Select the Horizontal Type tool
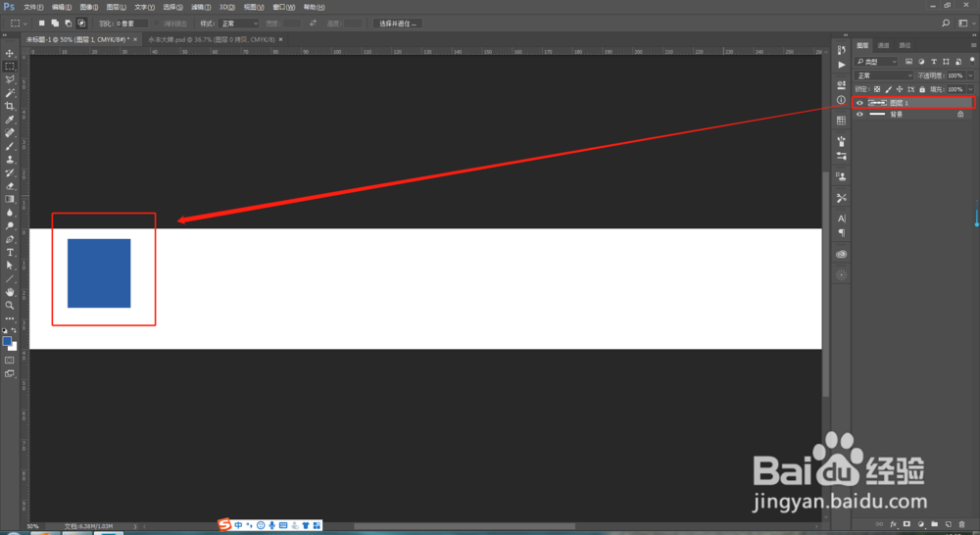Viewport: 980px width, 535px height. [x=10, y=253]
